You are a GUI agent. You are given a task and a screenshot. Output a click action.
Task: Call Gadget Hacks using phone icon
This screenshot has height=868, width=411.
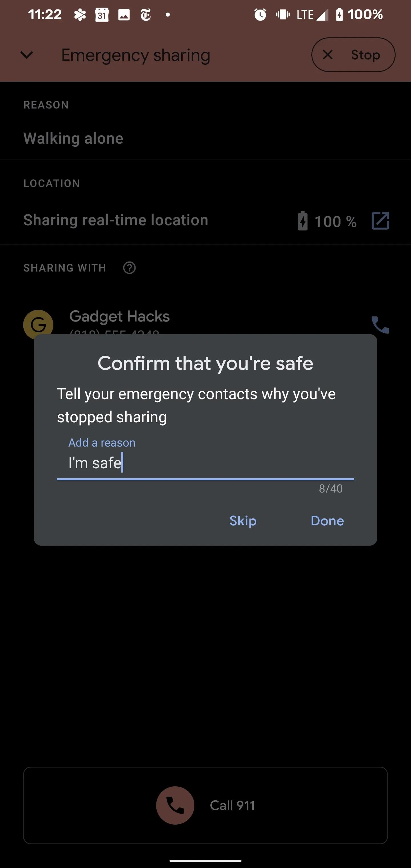tap(380, 325)
